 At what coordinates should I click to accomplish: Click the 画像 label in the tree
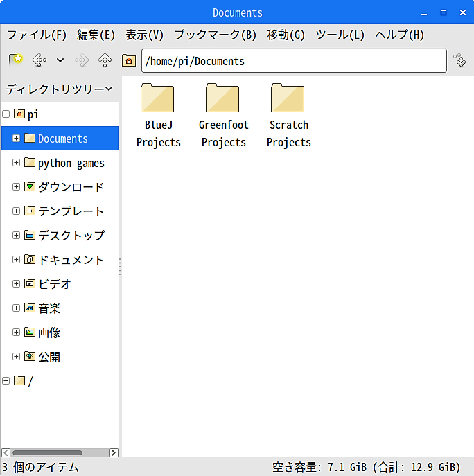[x=49, y=333]
